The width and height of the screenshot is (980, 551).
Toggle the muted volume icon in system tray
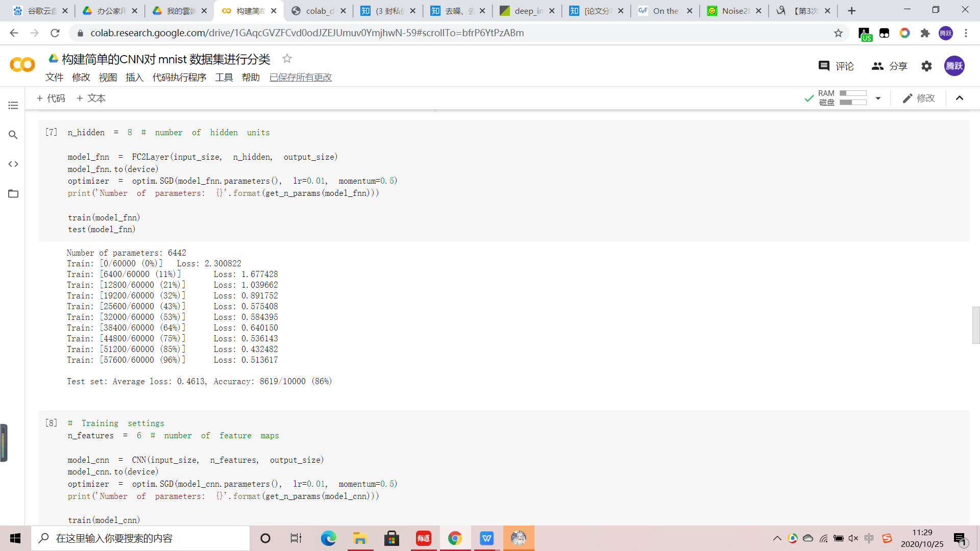tap(853, 538)
